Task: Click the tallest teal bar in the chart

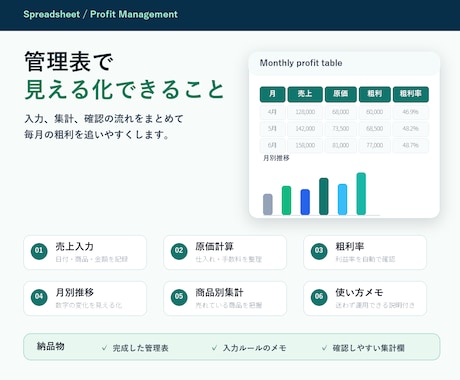Action: point(361,194)
